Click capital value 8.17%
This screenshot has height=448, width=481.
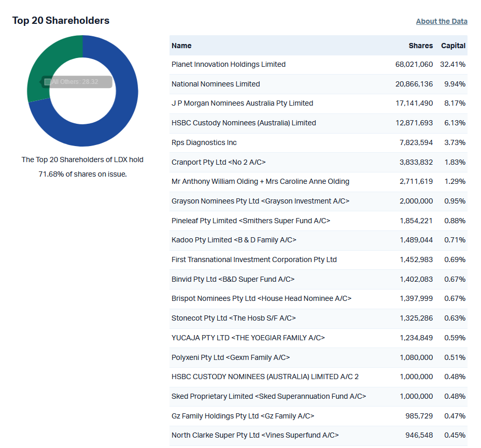pyautogui.click(x=455, y=103)
